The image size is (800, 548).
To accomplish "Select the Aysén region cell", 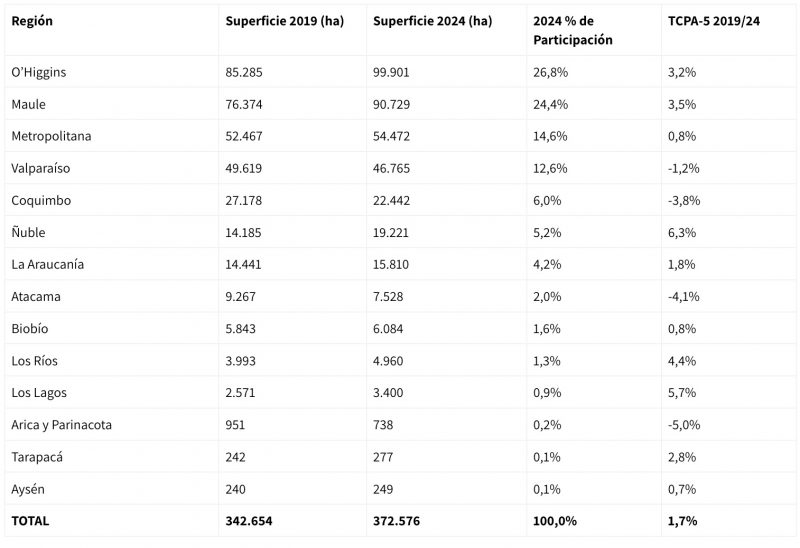I will pos(29,488).
